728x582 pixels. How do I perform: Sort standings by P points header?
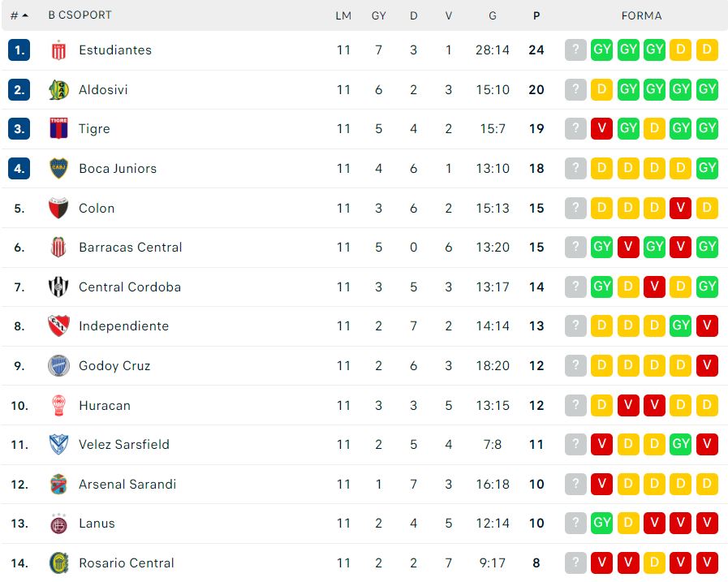(536, 15)
